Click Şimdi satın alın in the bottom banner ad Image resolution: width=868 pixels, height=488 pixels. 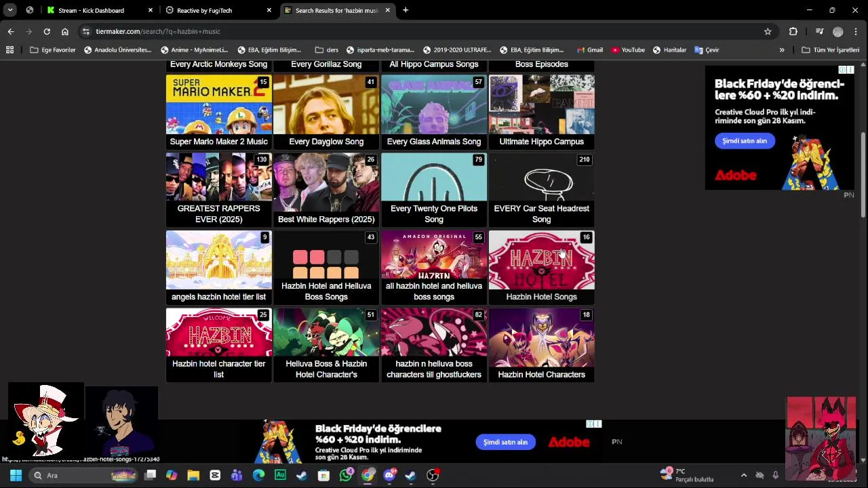click(505, 442)
